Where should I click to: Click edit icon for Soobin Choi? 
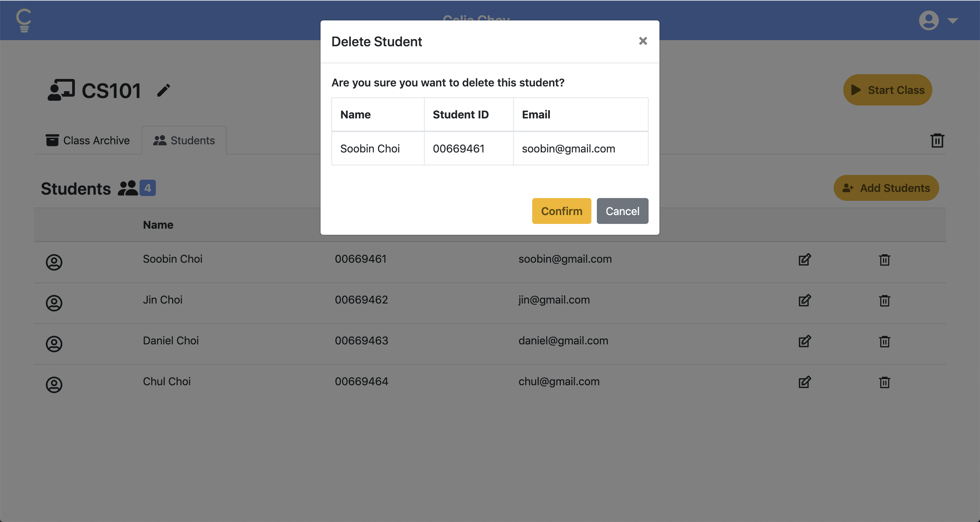[x=805, y=260]
